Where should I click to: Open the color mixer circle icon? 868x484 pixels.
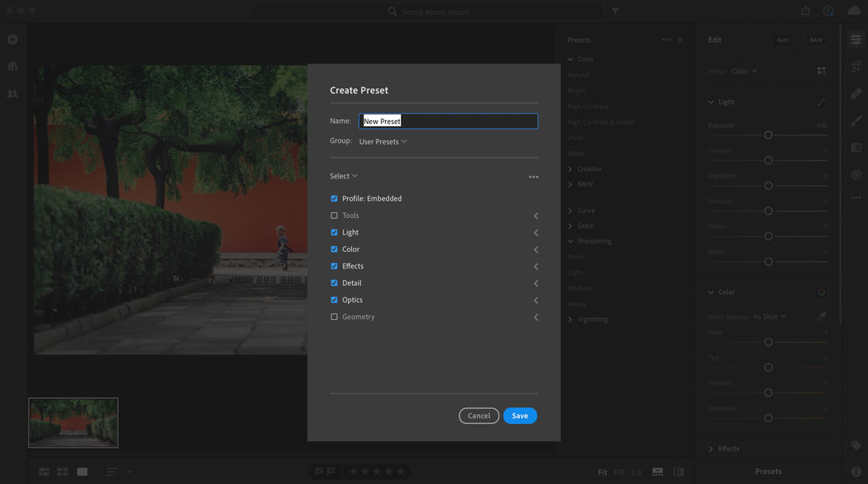(x=821, y=292)
